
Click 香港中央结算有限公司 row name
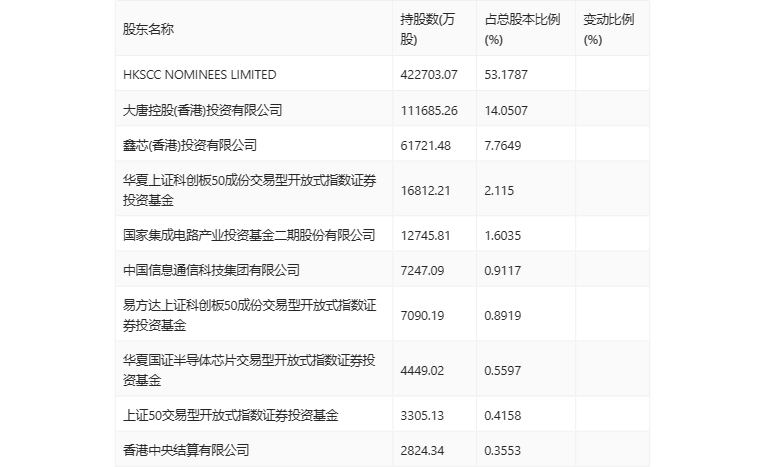point(186,450)
